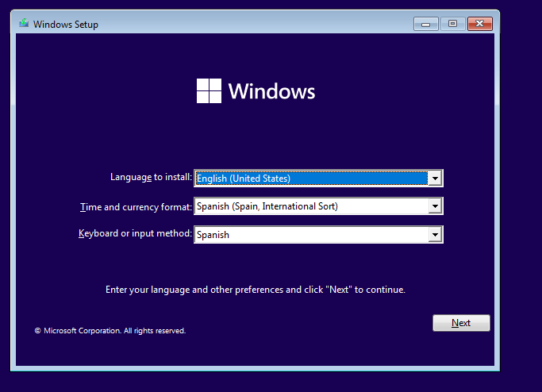Screen dimensions: 542x392
Task: Open Time and currency format combo box
Action: (318, 206)
